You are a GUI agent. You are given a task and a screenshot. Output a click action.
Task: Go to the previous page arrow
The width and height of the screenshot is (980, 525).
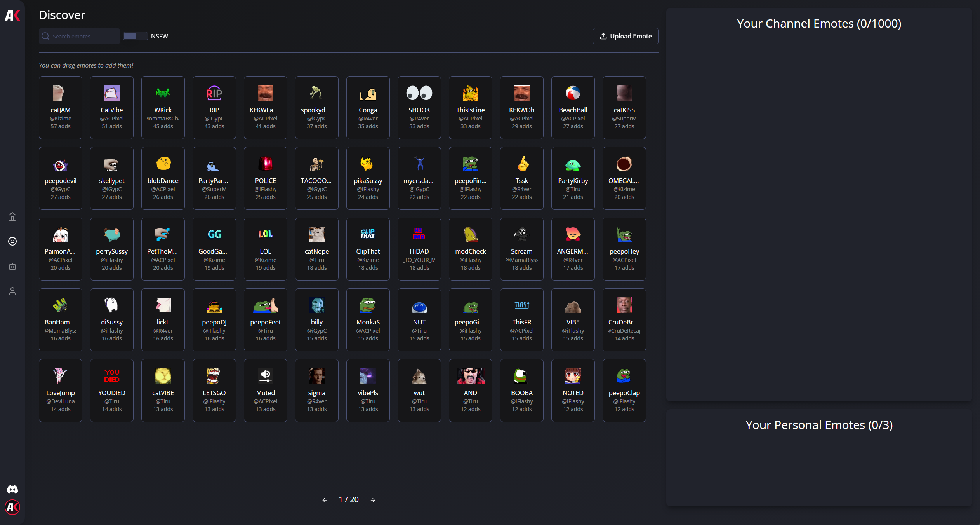[x=325, y=500]
